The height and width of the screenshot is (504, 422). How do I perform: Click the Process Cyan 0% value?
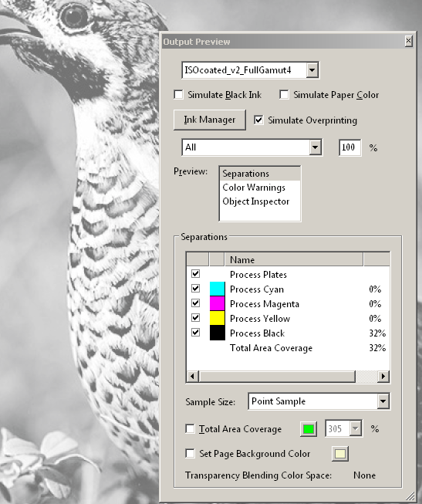[375, 289]
